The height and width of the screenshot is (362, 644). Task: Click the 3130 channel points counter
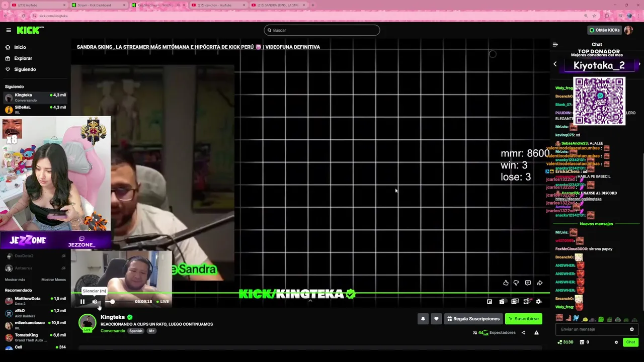[566, 342]
